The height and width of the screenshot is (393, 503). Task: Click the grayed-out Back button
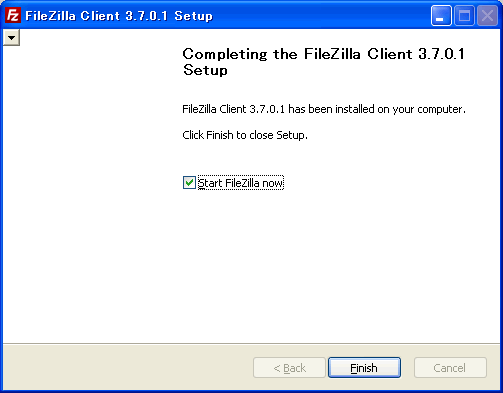[289, 368]
